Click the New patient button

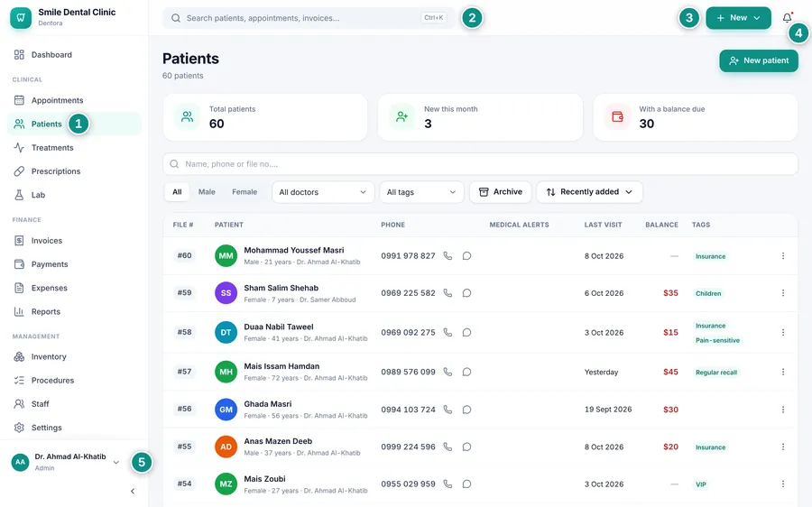(x=759, y=60)
